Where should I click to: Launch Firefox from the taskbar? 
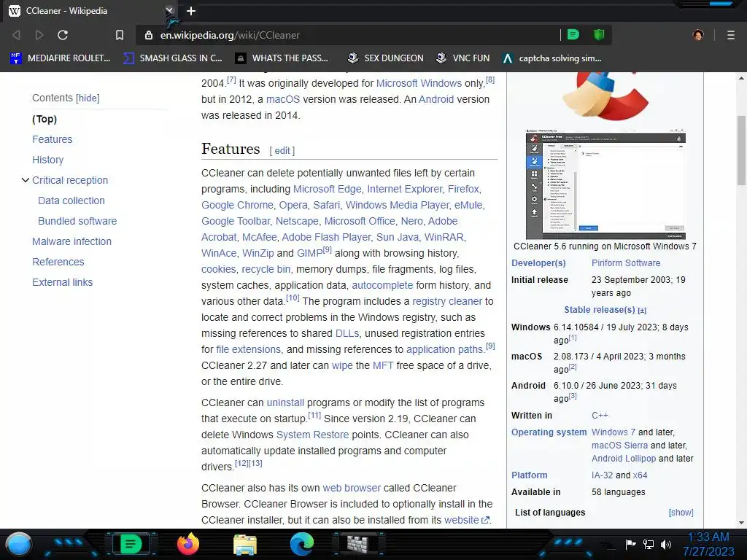pos(187,544)
